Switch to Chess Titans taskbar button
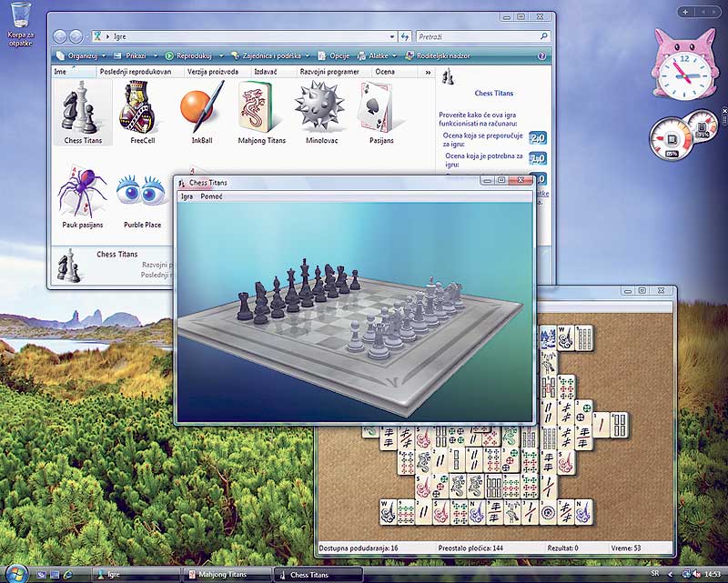Screen dimensions: 728x583 point(318,575)
